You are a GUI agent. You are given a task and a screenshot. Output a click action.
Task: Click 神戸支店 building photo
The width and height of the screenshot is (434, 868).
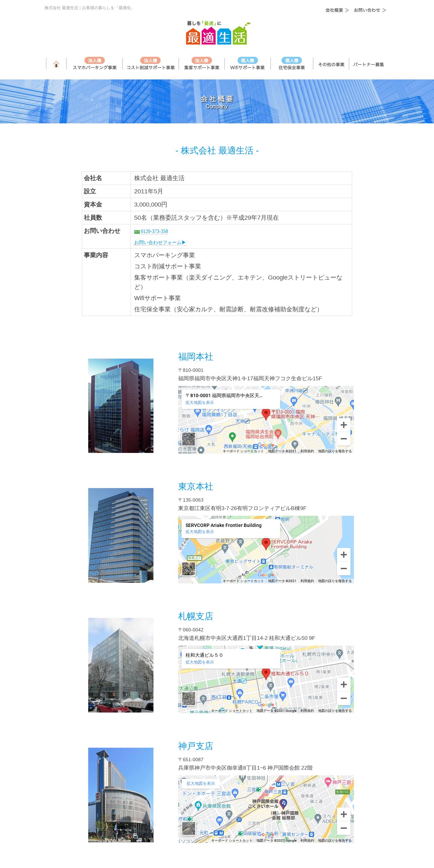tap(121, 795)
